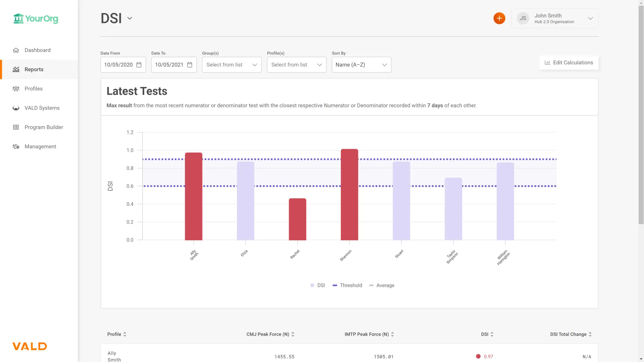Click Shannon's red DSI bar
Image resolution: width=644 pixels, height=362 pixels.
349,195
